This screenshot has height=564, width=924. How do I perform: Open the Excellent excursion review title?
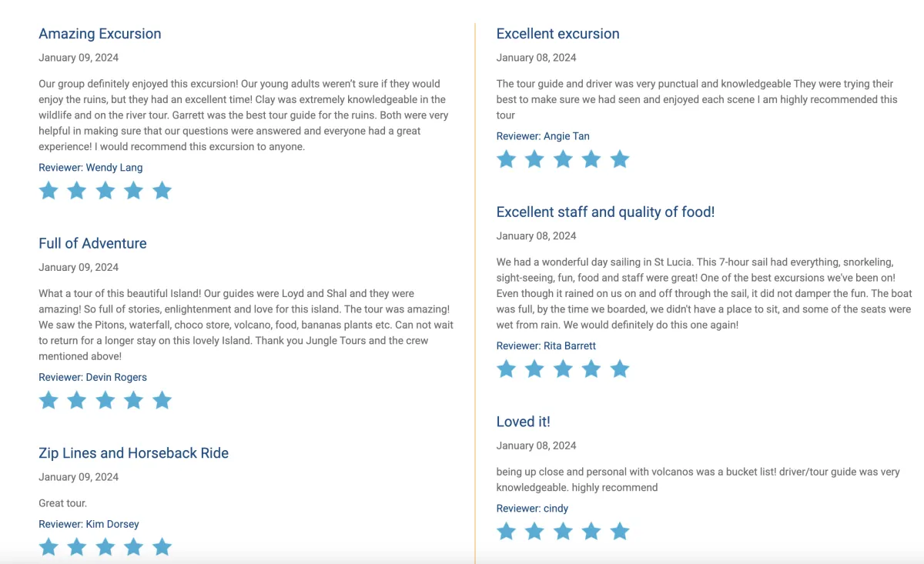(557, 34)
